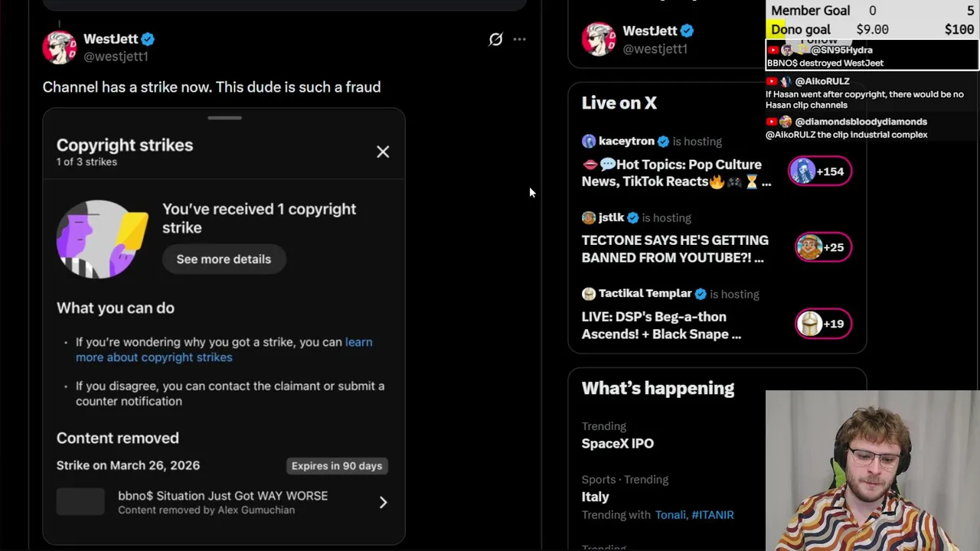Click WestJett's profile avatar in the post

(x=59, y=47)
